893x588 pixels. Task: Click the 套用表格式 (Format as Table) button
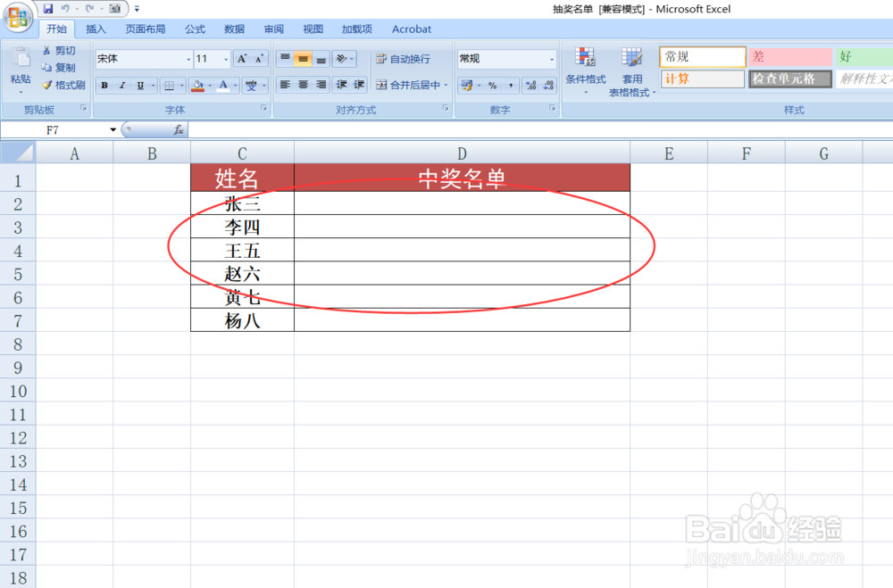click(x=633, y=71)
